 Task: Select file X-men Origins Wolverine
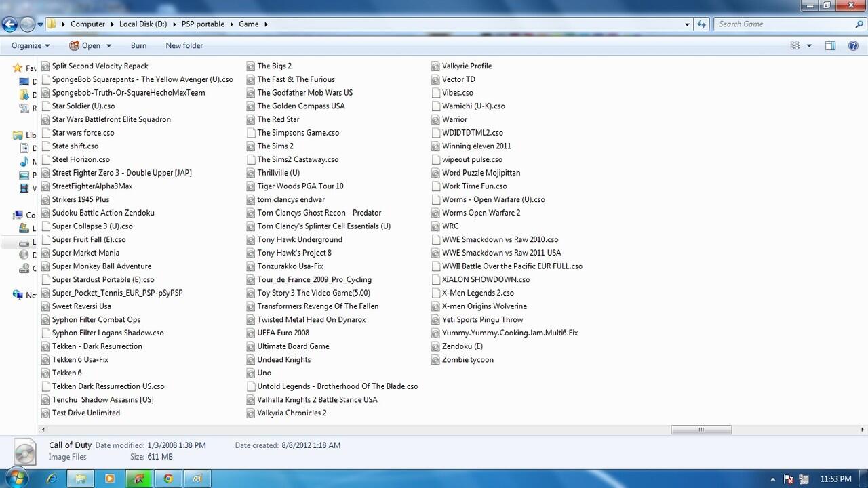click(484, 306)
